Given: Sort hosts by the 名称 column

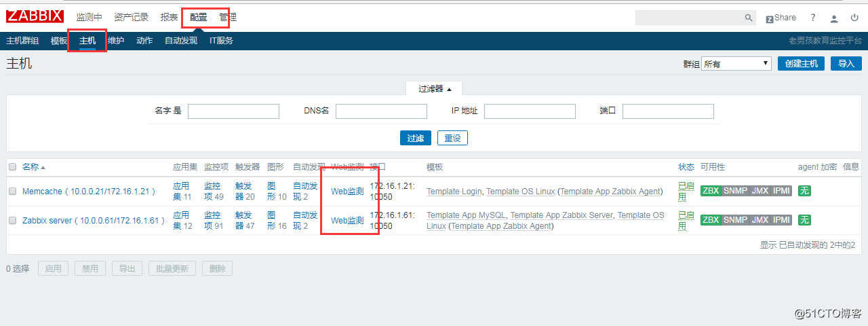Looking at the screenshot, I should click(x=34, y=167).
